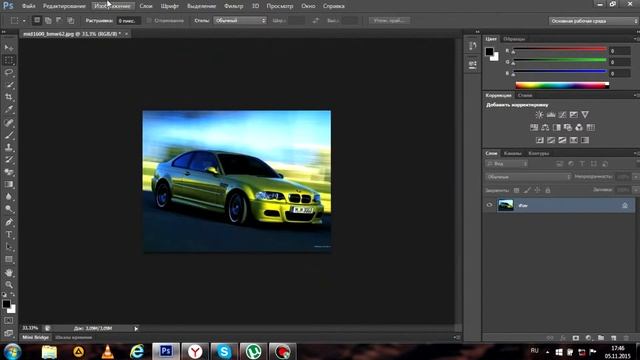
Task: Click the Уточн. край button
Action: tap(389, 20)
